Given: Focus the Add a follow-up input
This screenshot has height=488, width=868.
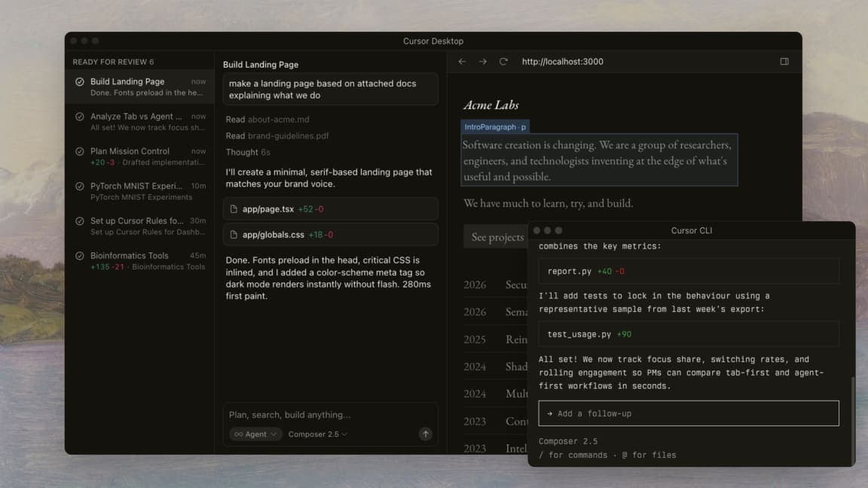Looking at the screenshot, I should click(689, 413).
